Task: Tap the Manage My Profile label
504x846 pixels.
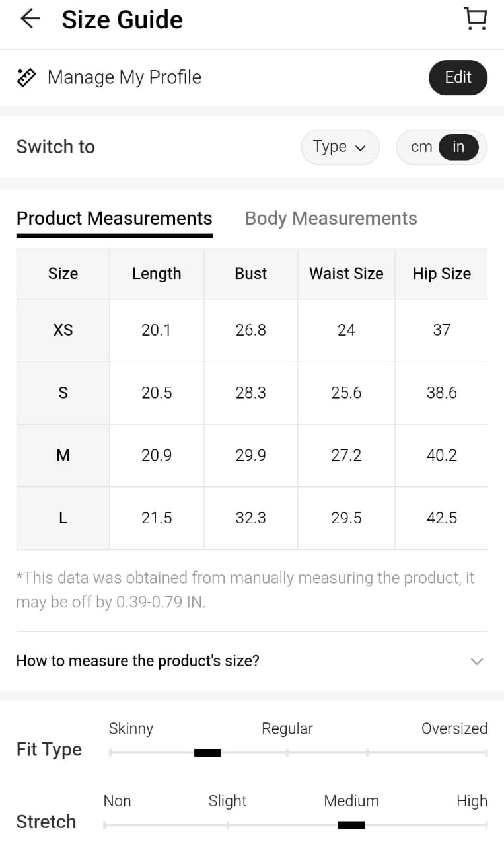Action: [x=124, y=77]
